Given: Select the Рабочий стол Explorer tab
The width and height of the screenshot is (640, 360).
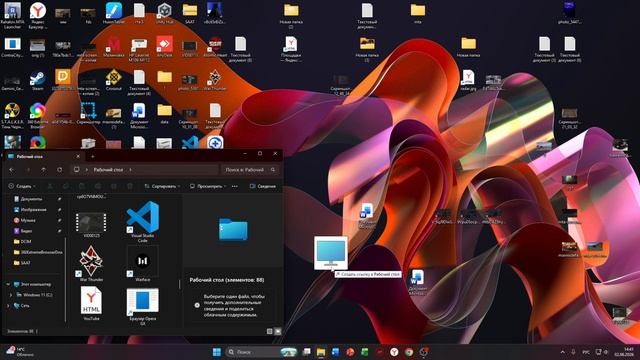Looking at the screenshot, I should tap(43, 156).
